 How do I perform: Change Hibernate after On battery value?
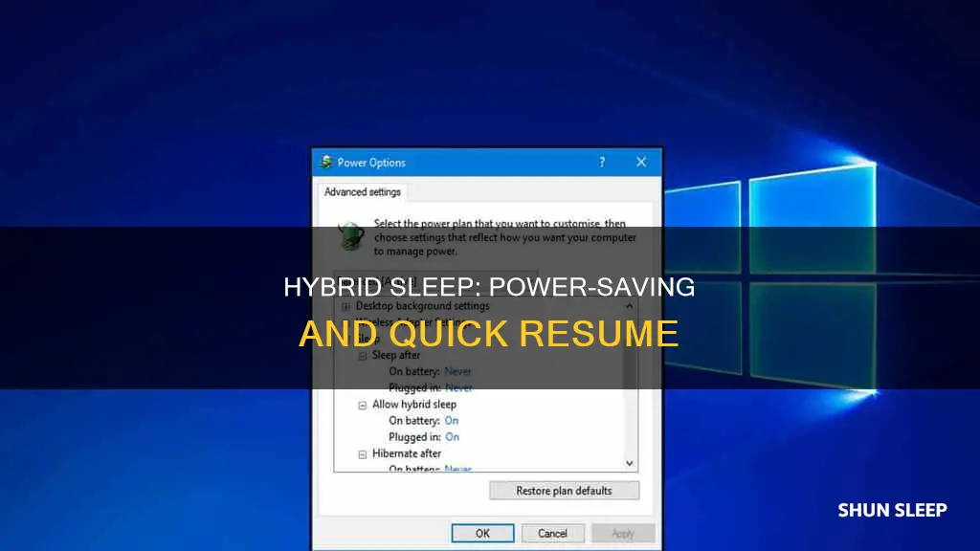coord(457,468)
